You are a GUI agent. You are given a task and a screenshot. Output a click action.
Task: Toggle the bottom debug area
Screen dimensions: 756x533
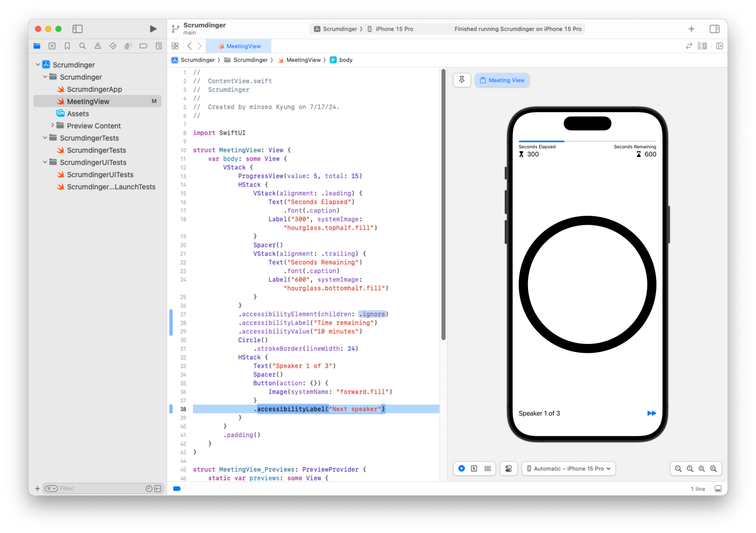point(718,488)
